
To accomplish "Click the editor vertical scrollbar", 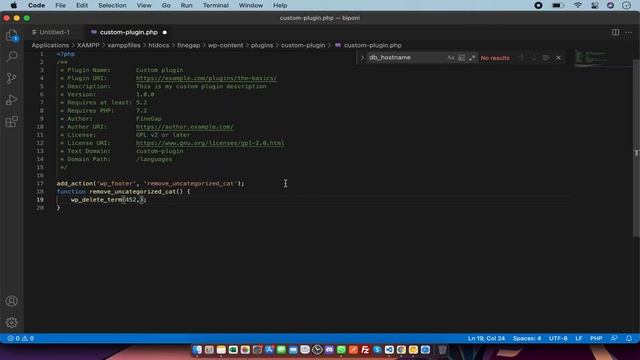I will [x=636, y=147].
